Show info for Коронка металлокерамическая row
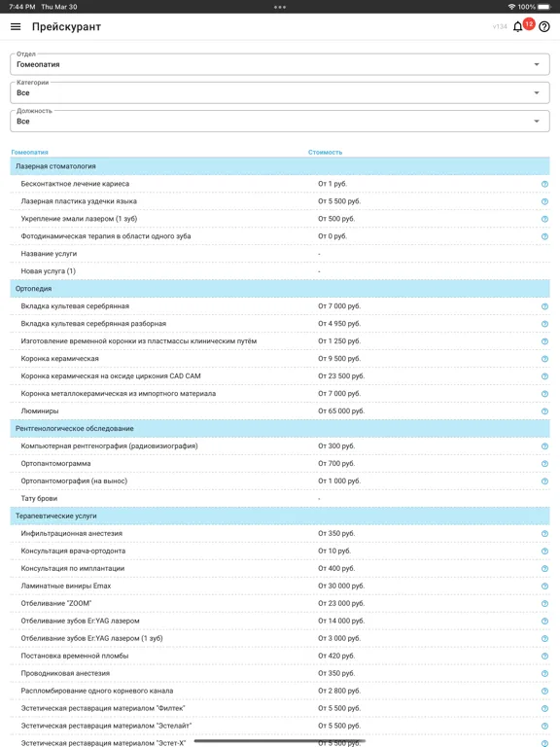The height and width of the screenshot is (747, 560). [544, 394]
